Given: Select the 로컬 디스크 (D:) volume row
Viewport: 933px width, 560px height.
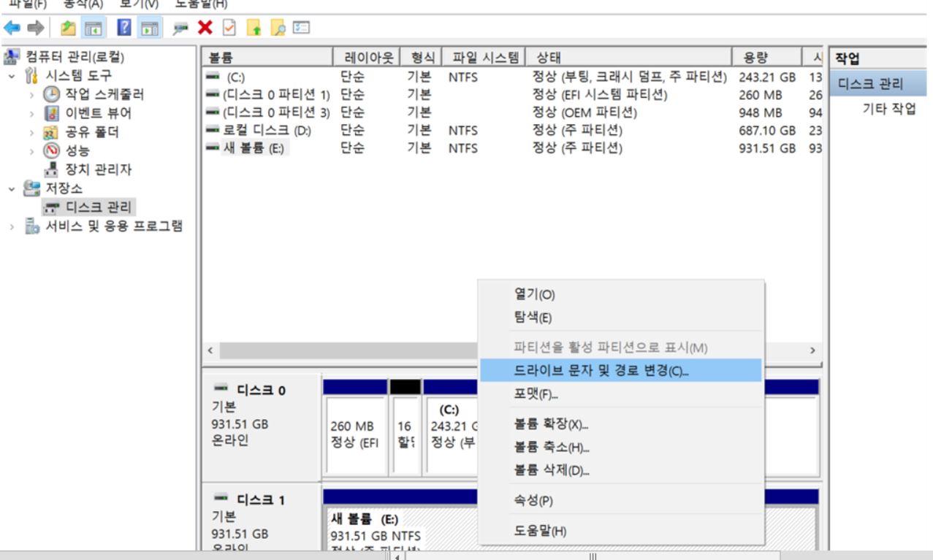Looking at the screenshot, I should click(x=511, y=130).
